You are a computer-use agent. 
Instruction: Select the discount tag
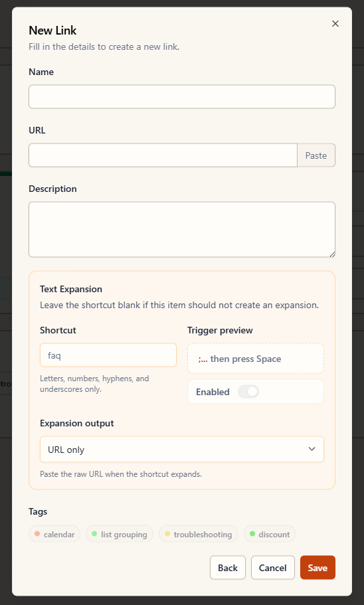pos(270,534)
